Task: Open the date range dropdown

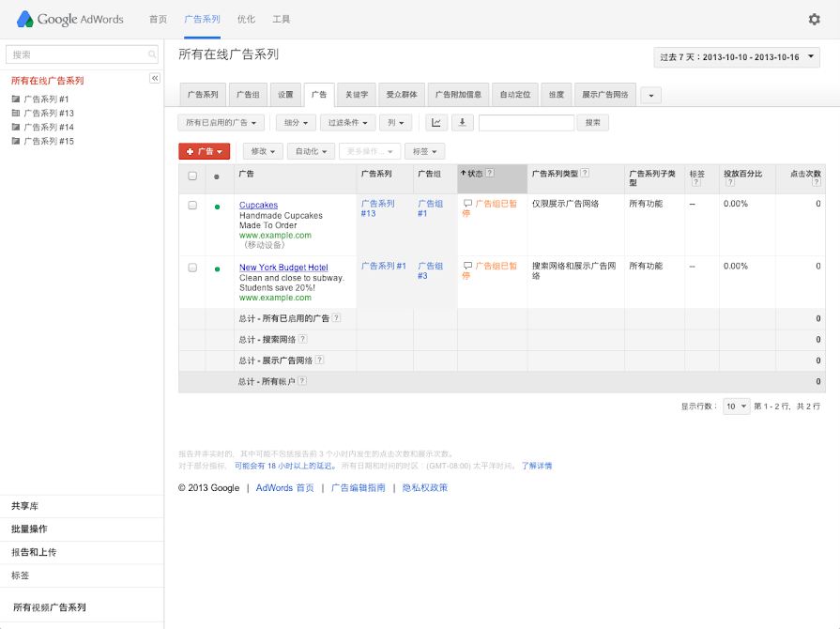Action: pos(737,57)
